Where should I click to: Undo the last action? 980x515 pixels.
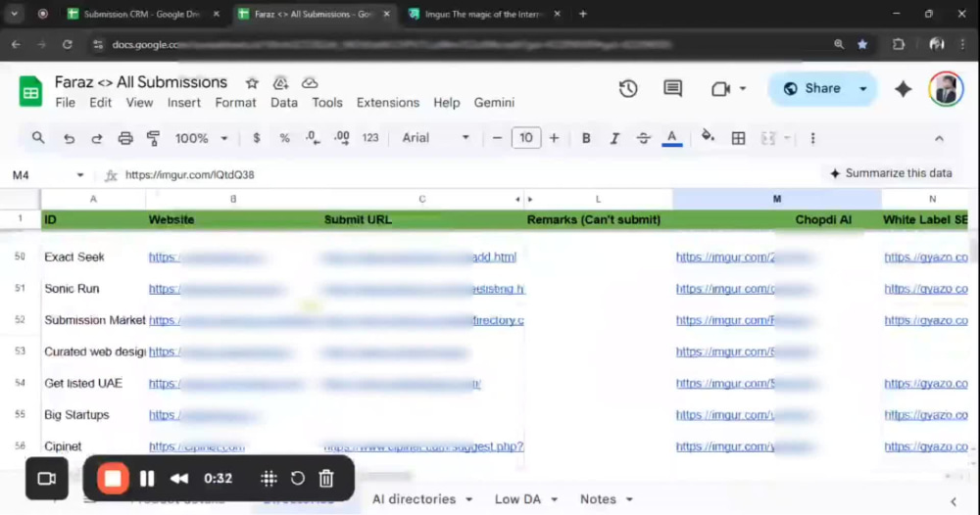[x=69, y=139]
